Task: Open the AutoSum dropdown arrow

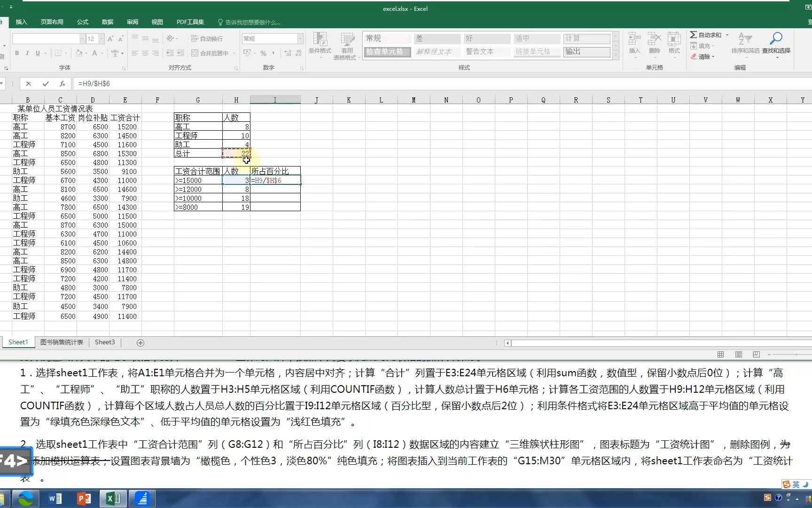Action: tap(727, 35)
